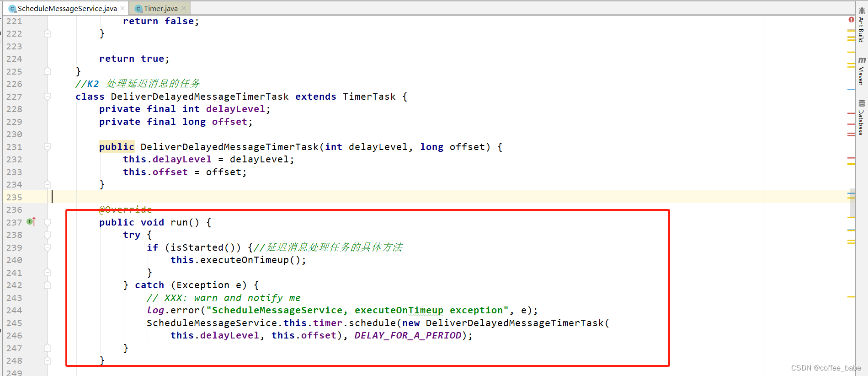Click 'run()' method name on line 237
Screen dimensions: 868x376
pyautogui.click(x=185, y=222)
